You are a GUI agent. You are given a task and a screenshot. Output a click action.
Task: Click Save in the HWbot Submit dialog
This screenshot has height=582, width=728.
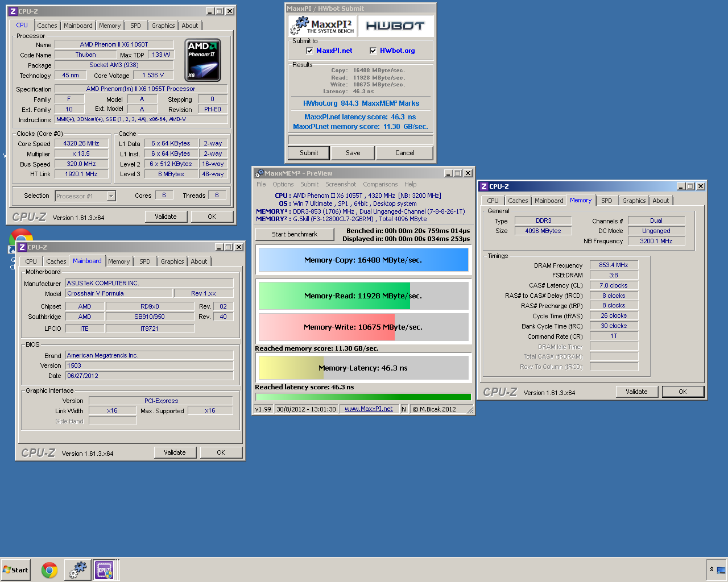tap(353, 153)
